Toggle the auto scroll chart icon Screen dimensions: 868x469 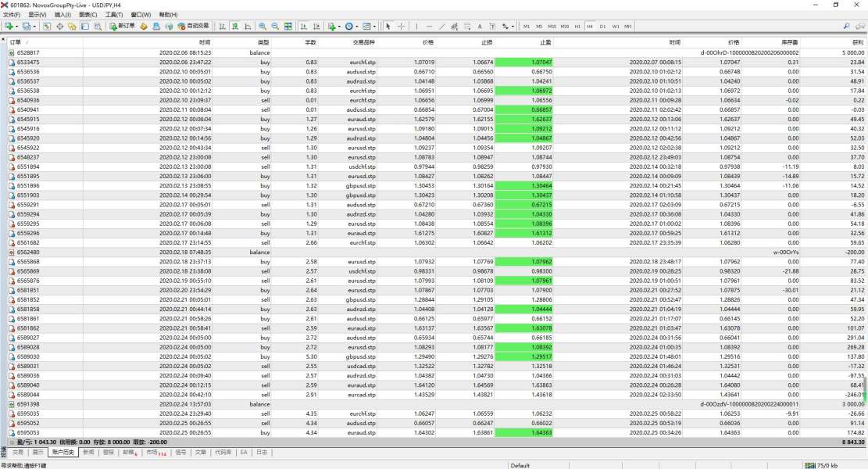point(303,26)
